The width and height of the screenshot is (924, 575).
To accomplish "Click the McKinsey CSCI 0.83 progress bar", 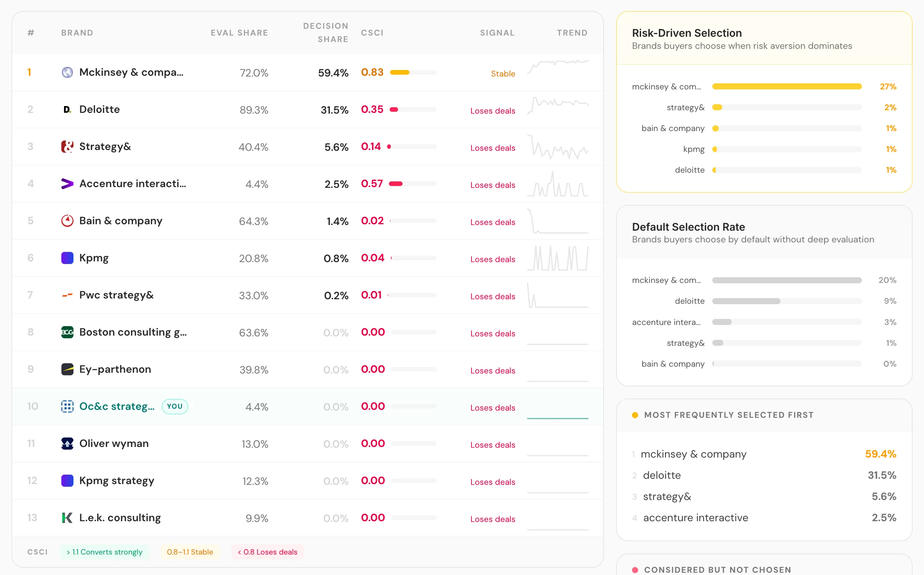I will pyautogui.click(x=413, y=72).
